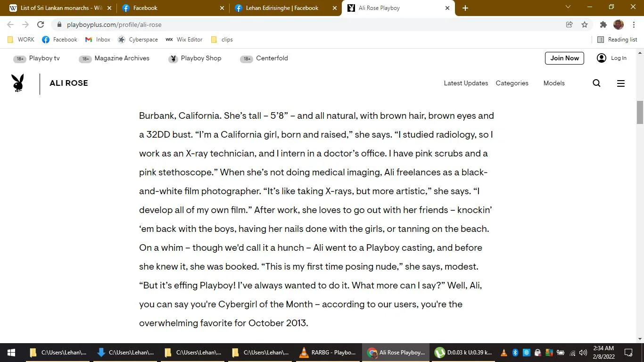Open the Chrome tab search dropdown
644x362 pixels.
point(568,7)
